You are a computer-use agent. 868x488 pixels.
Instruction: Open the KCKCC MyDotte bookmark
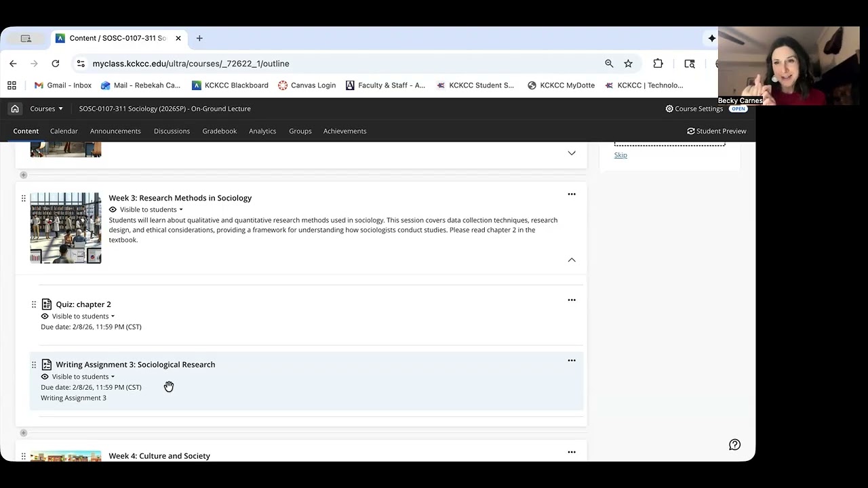point(561,85)
